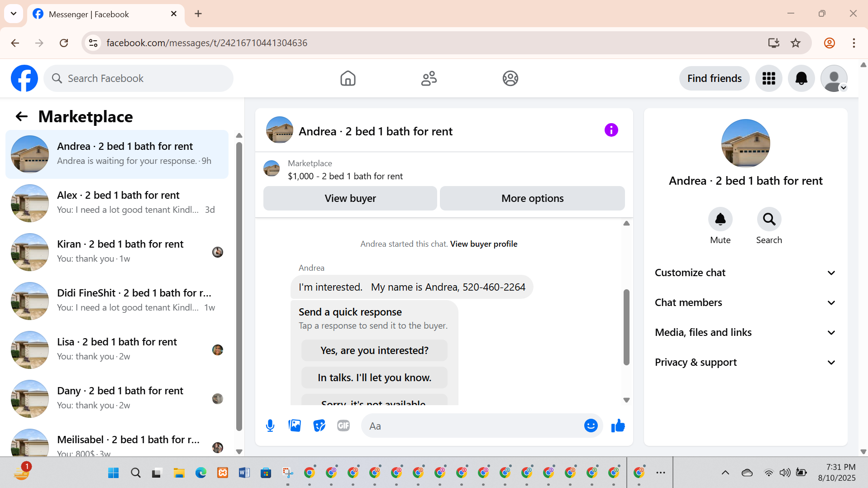The height and width of the screenshot is (488, 868).
Task: Click the large listing photo in the info panel
Action: 745,144
